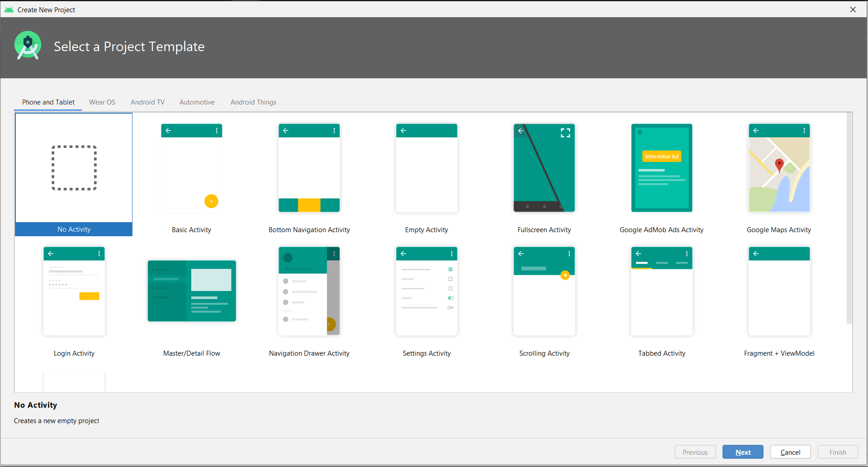Close the Create New Project dialog

click(853, 10)
